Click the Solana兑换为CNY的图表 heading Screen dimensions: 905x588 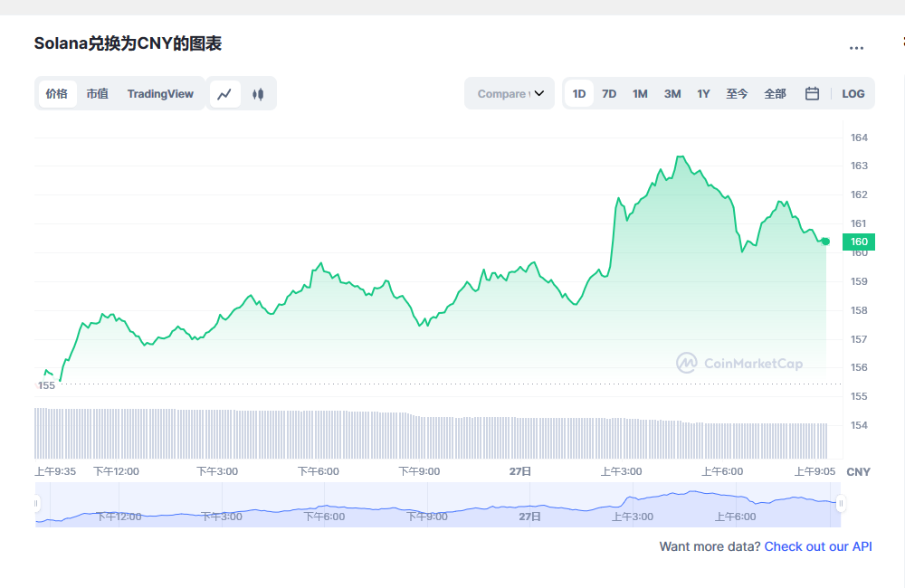point(128,43)
